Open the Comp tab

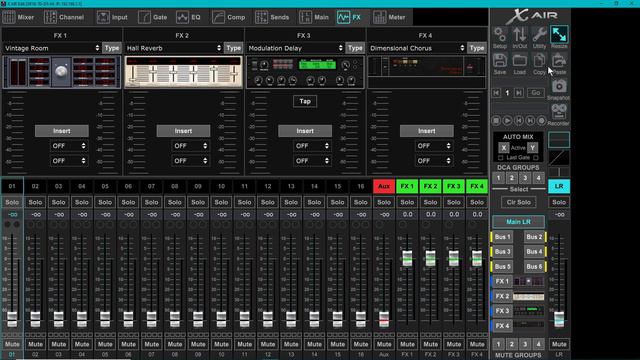tap(229, 17)
